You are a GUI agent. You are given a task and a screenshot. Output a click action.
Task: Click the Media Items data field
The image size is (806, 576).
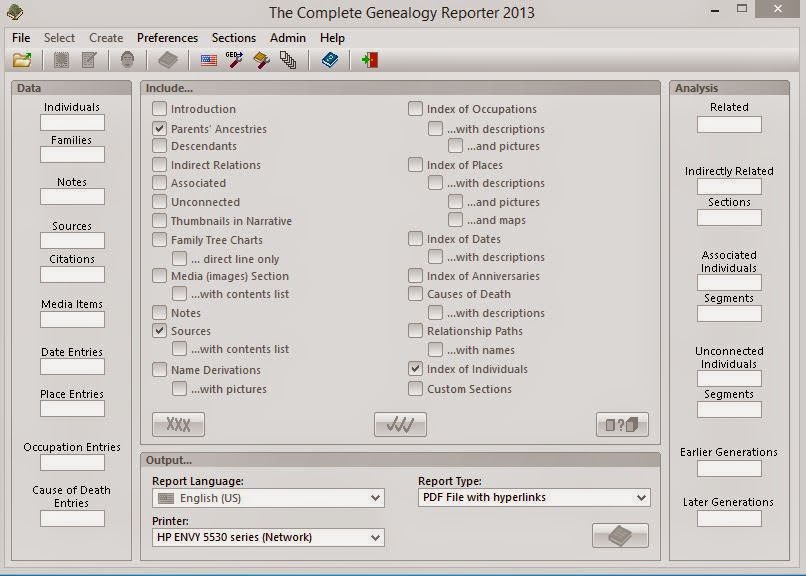click(72, 320)
